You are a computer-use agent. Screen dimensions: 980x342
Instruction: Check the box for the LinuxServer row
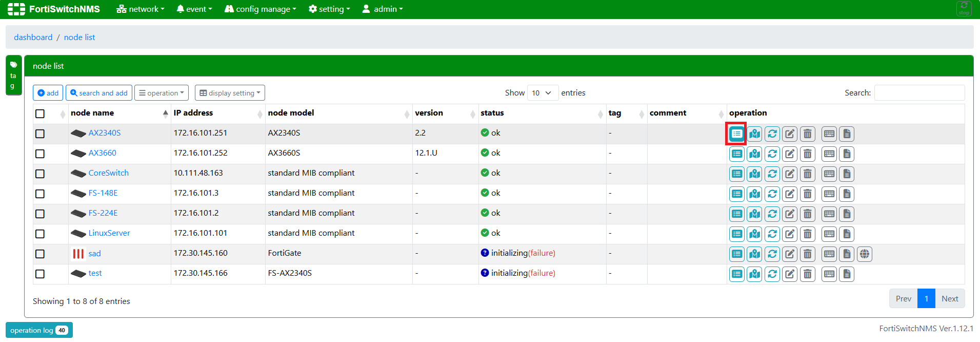click(40, 234)
